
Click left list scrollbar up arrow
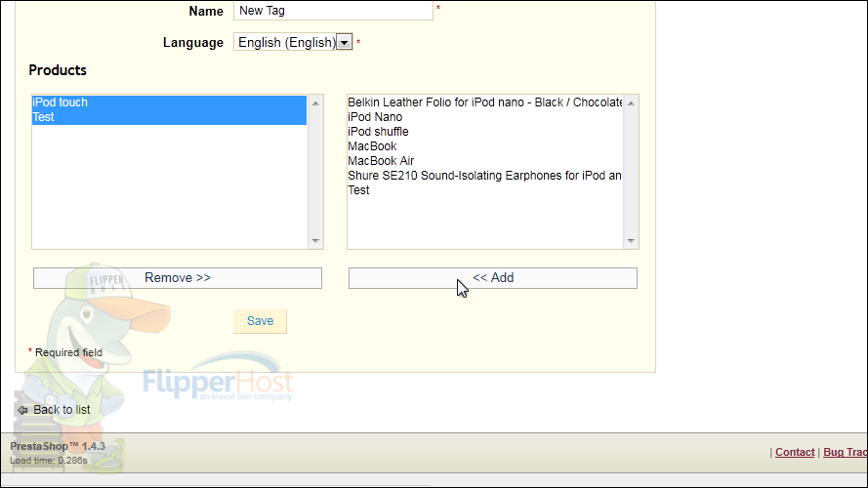click(315, 103)
